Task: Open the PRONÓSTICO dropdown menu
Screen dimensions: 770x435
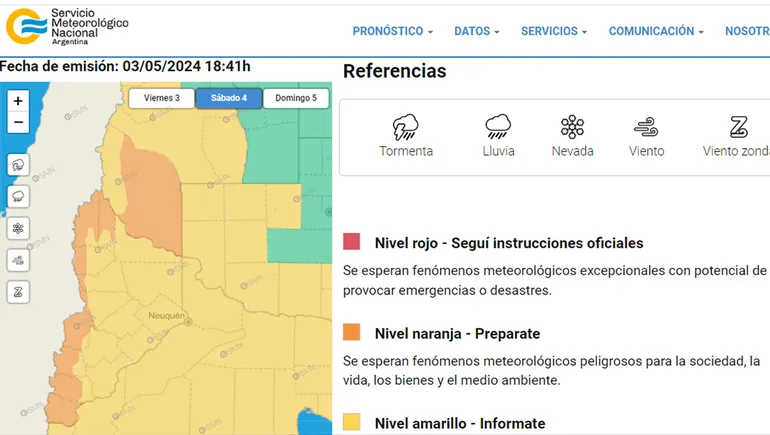Action: [392, 31]
